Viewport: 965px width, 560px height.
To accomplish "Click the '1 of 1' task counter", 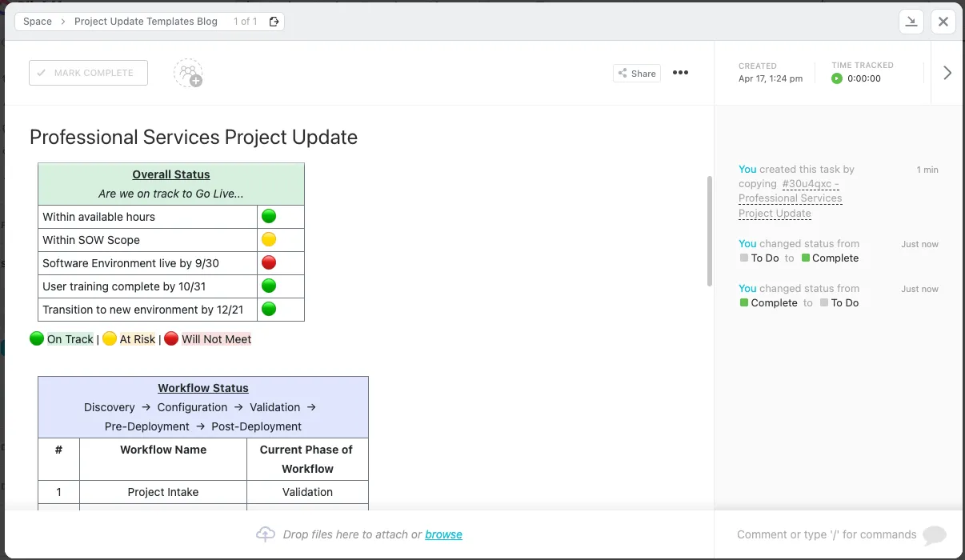I will [246, 22].
